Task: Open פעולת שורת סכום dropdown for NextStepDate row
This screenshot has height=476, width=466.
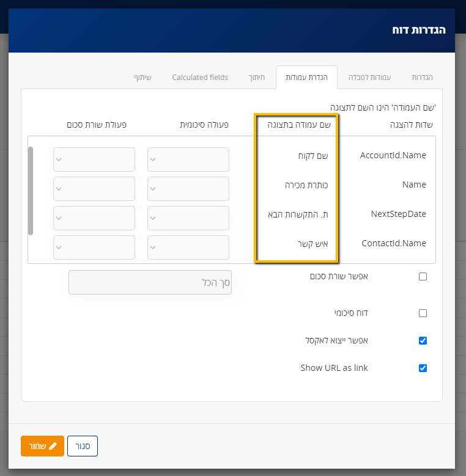Action: pyautogui.click(x=94, y=218)
